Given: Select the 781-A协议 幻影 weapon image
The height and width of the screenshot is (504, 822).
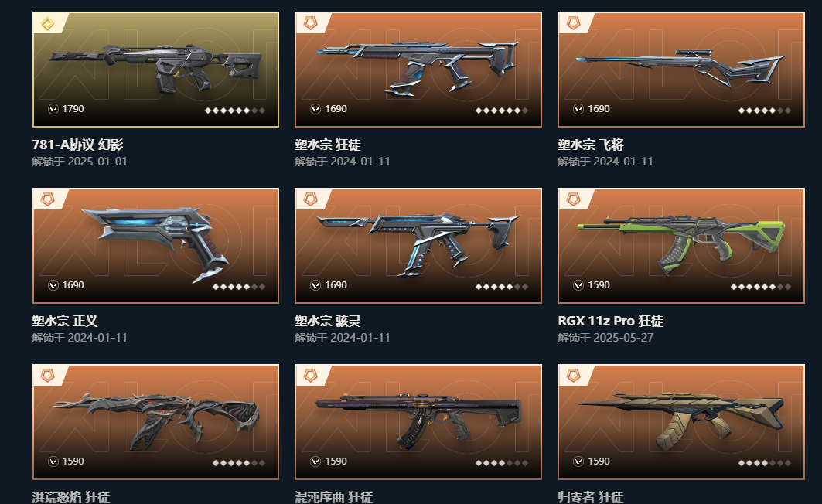Looking at the screenshot, I should pos(155,67).
